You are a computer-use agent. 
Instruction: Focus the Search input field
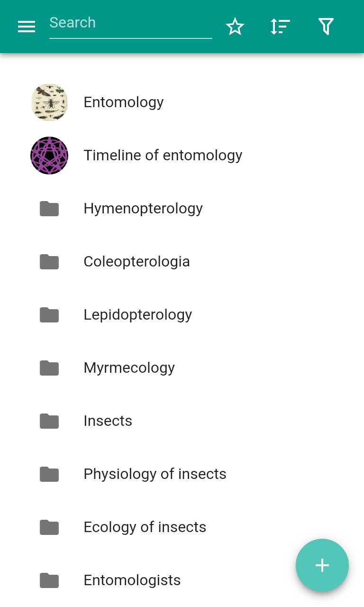coord(131,23)
